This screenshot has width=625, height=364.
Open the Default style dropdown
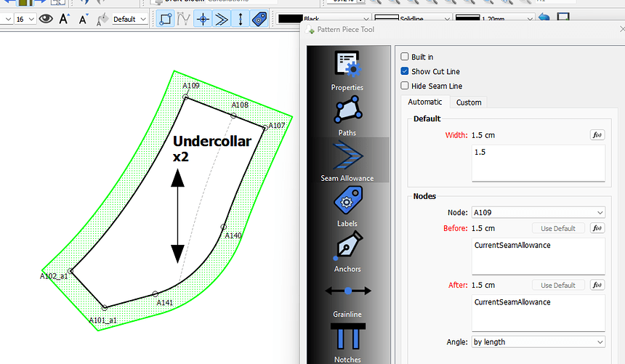129,19
